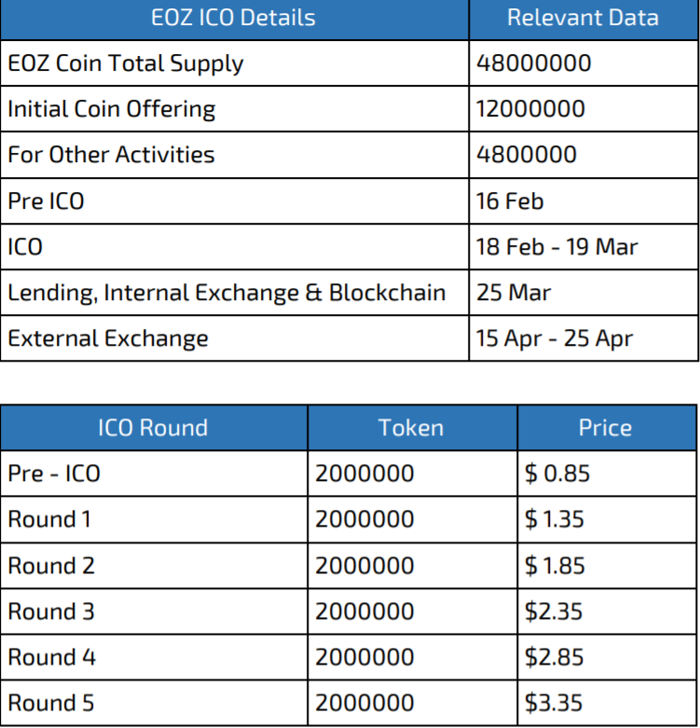Click the '16 Feb' date cell
Viewport: 700px width, 728px height.
(510, 200)
